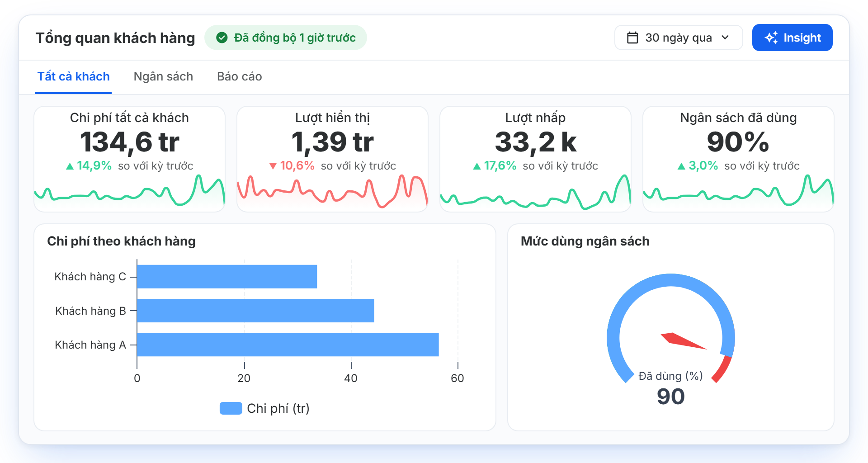This screenshot has width=868, height=463.
Task: Click the Khách hàng C axis label
Action: point(90,277)
